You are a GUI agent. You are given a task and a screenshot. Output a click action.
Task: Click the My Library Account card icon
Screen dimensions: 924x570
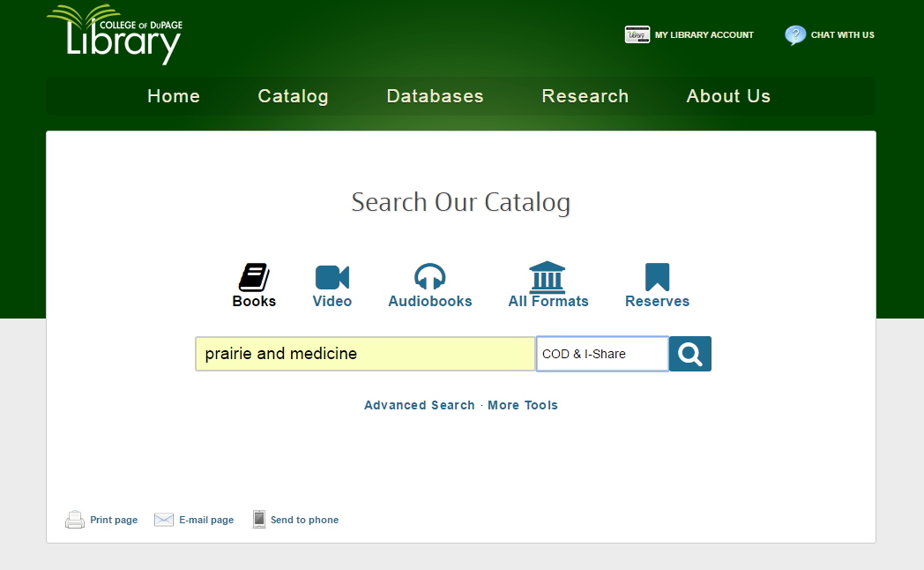(637, 35)
